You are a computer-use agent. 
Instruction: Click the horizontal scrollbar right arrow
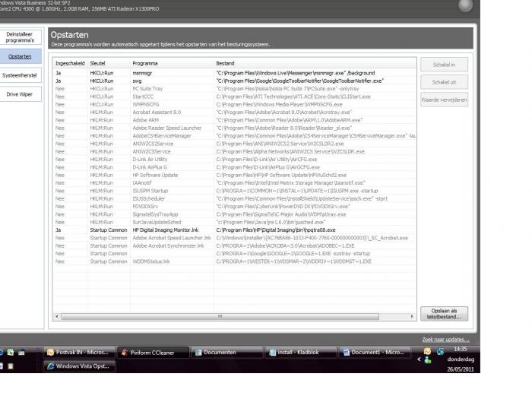click(x=412, y=317)
